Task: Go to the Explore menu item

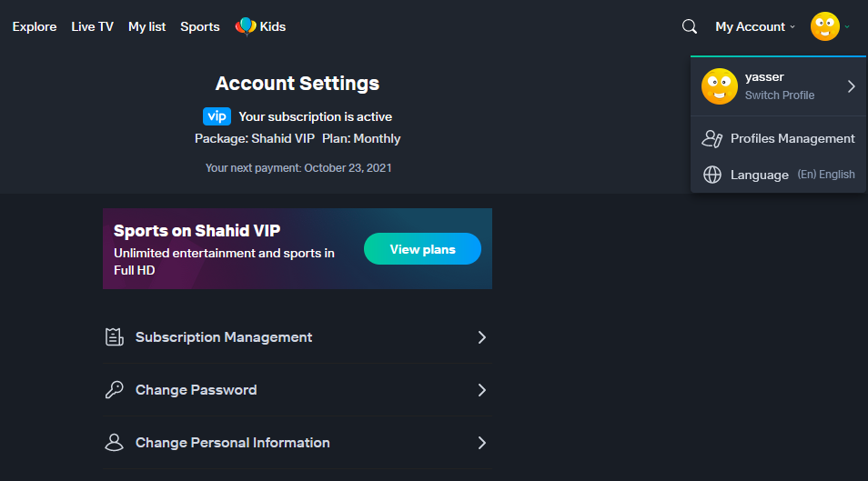Action: 35,26
